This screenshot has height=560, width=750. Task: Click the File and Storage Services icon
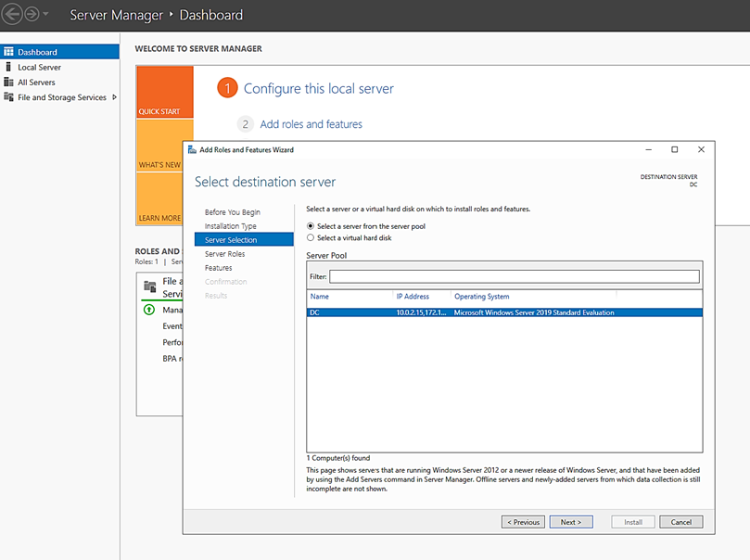[8, 97]
